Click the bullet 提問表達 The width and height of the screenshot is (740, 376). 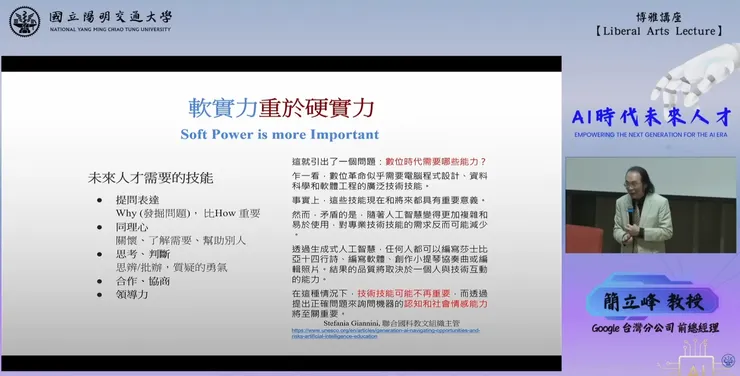(137, 200)
